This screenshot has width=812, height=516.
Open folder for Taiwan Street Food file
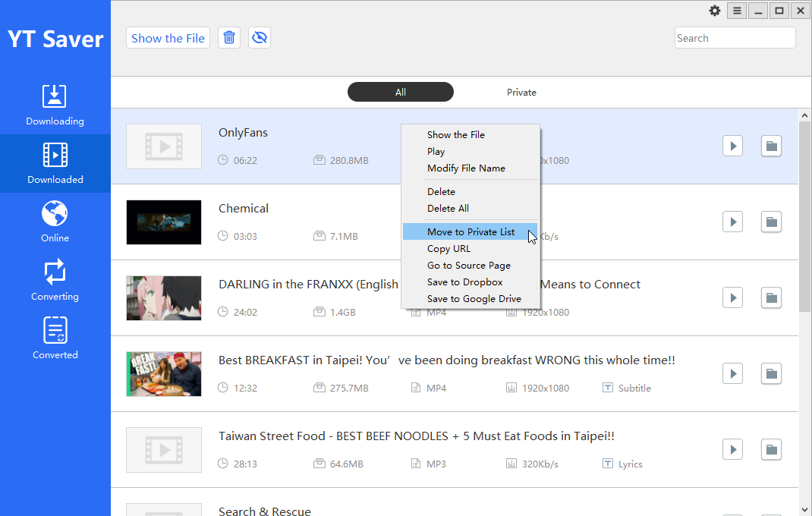[771, 450]
